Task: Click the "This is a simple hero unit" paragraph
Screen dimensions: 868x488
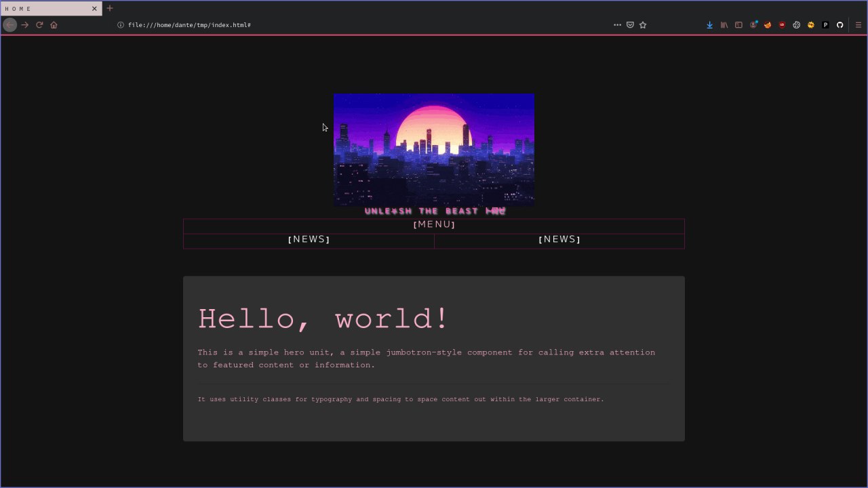Action: click(x=427, y=359)
